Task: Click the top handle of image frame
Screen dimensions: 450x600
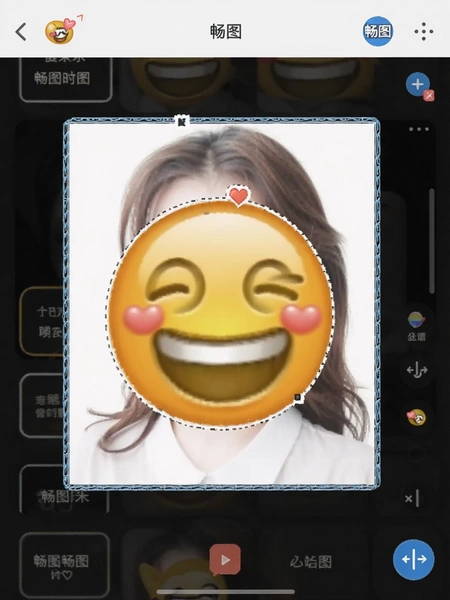Action: tap(182, 122)
